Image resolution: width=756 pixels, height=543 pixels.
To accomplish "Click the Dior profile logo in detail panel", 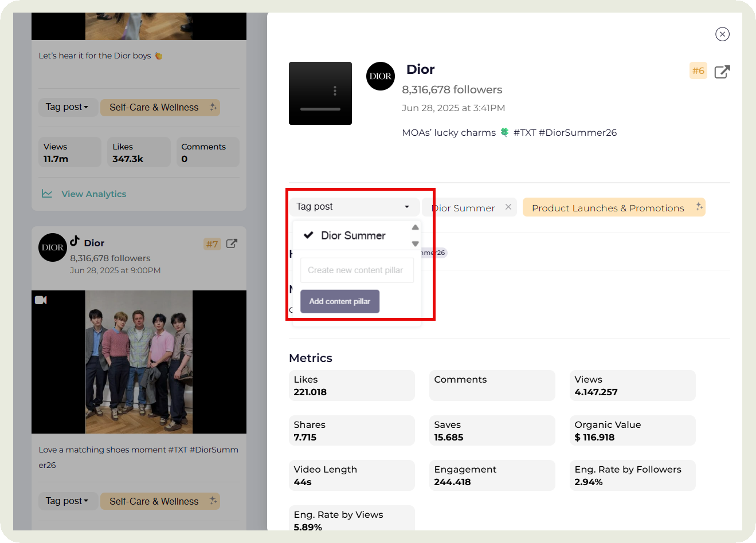I will [x=380, y=76].
